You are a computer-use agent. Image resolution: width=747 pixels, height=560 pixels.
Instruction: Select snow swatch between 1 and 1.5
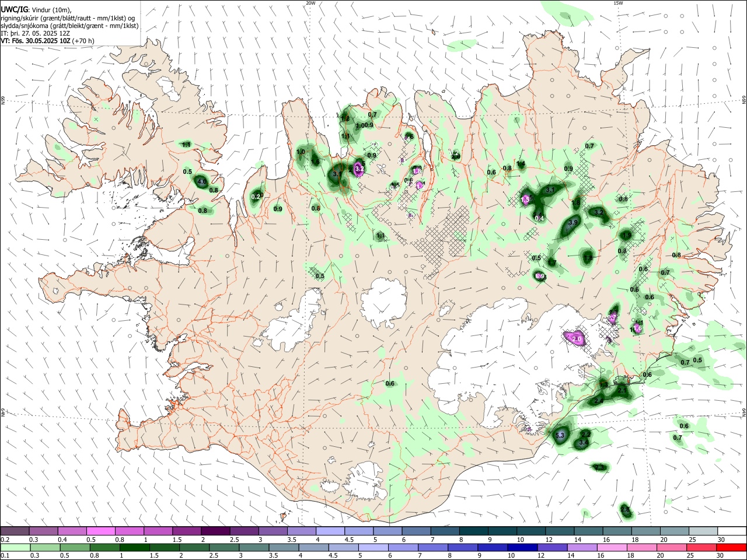click(158, 531)
